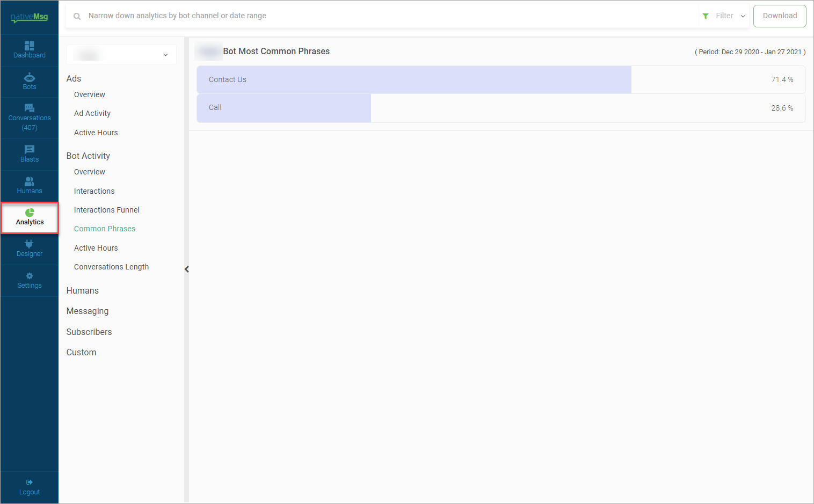Screen dimensions: 814x504
Task: Open the bot selector dropdown
Action: coord(121,55)
